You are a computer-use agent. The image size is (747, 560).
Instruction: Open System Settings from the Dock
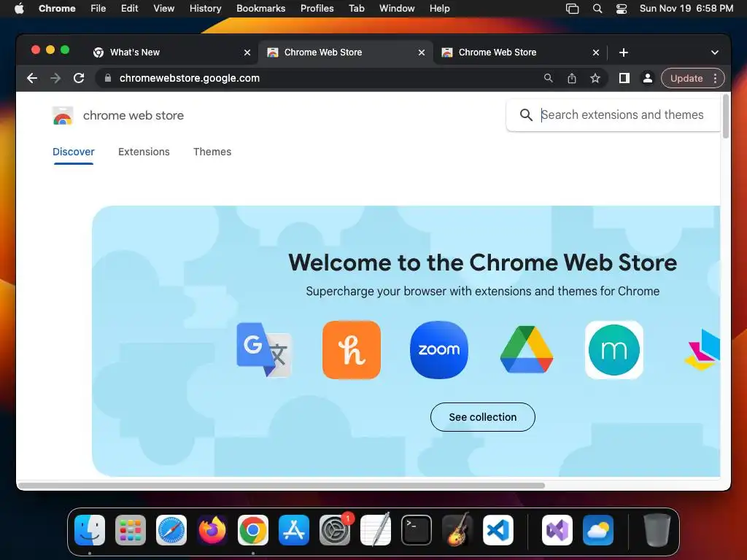point(335,529)
